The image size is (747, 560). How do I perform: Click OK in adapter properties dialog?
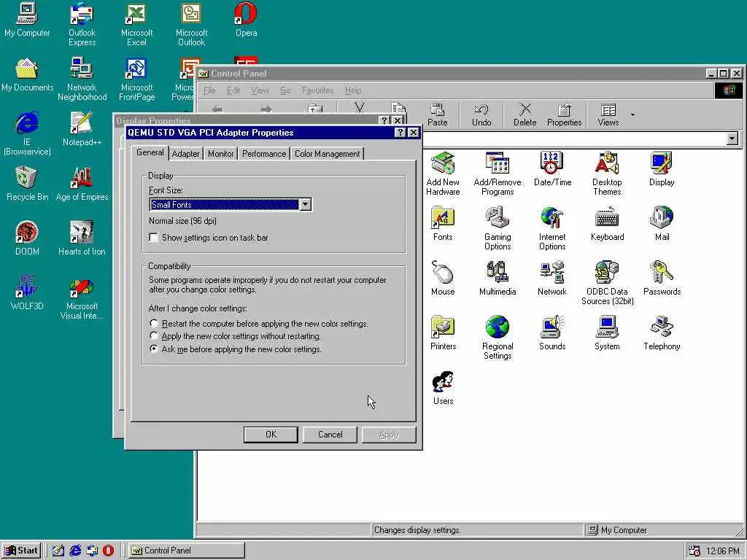coord(271,435)
